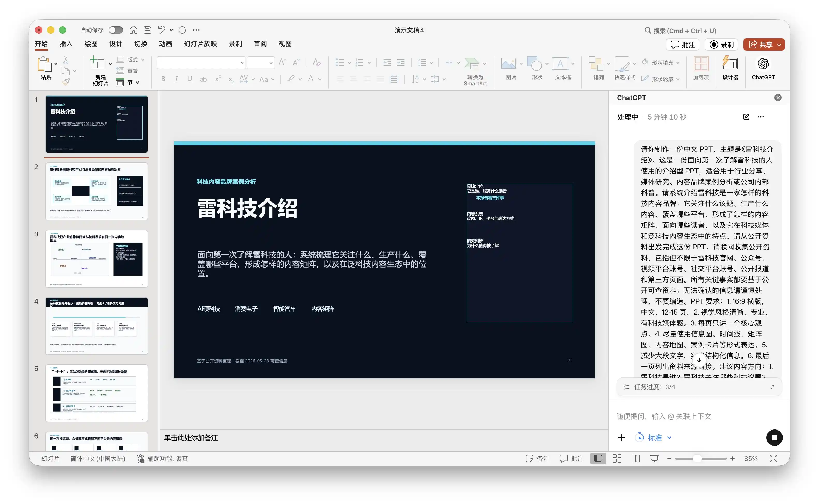Close the ChatGPT side panel
This screenshot has height=504, width=819.
(778, 98)
